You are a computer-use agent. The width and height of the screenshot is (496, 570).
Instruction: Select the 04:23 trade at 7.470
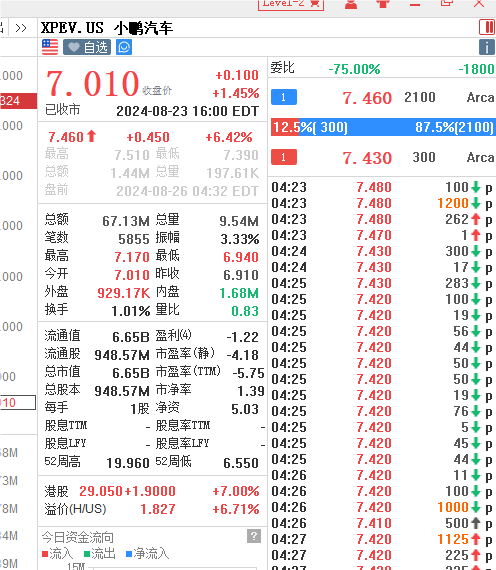click(x=382, y=235)
